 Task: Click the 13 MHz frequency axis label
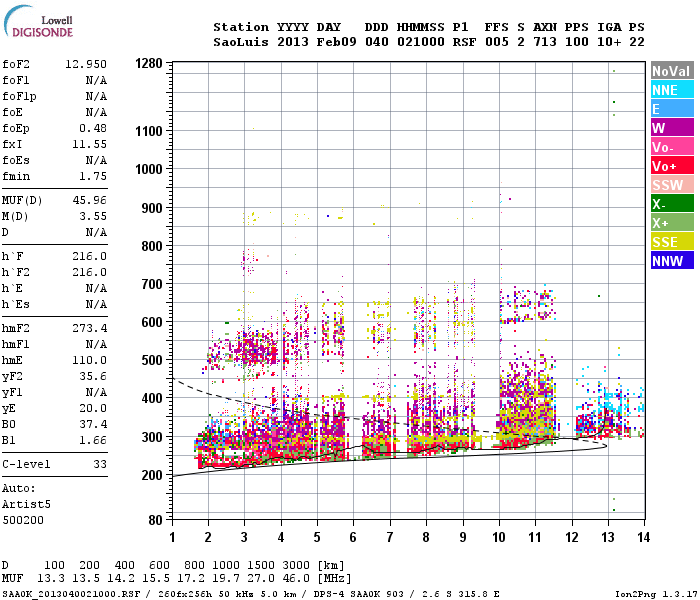(x=608, y=537)
